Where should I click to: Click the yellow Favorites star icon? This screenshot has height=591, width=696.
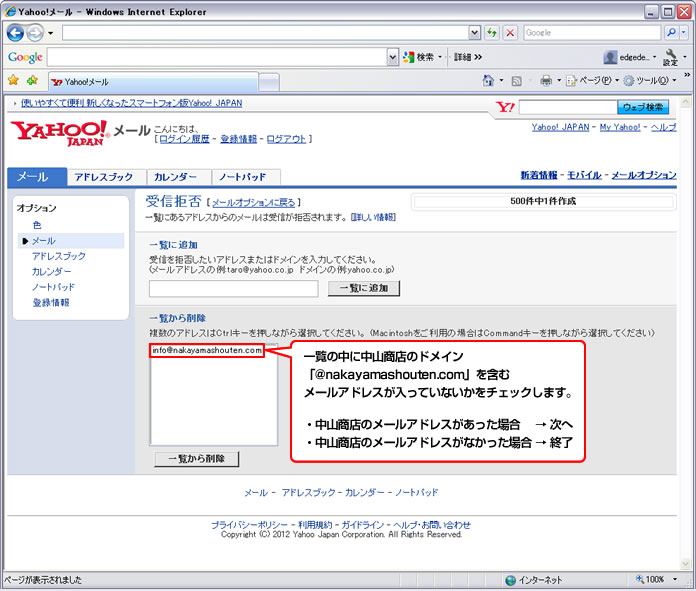point(13,80)
